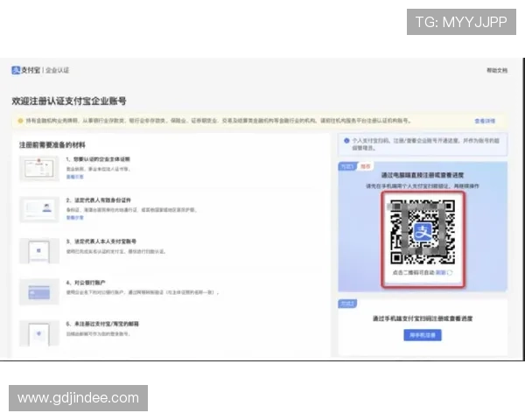The height and width of the screenshot is (420, 525).
Task: Open the ID card sample thumbnail
Action: 39,209
